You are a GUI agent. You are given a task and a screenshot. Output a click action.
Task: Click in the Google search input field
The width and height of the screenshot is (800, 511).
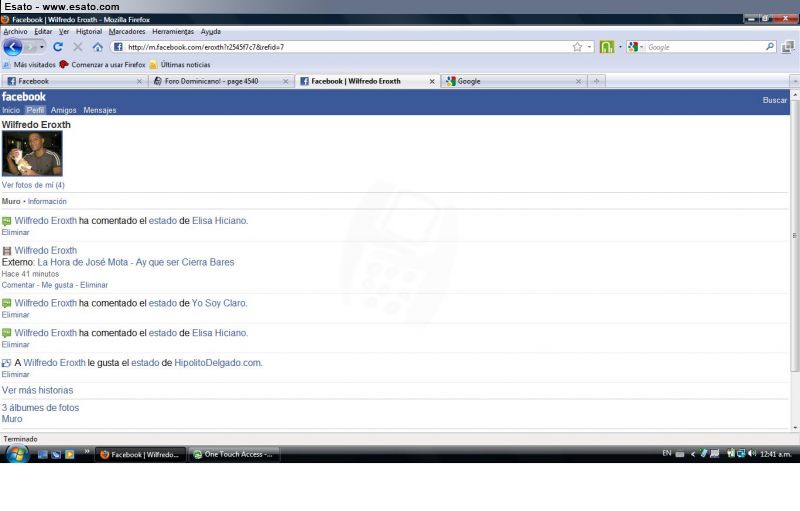(705, 47)
